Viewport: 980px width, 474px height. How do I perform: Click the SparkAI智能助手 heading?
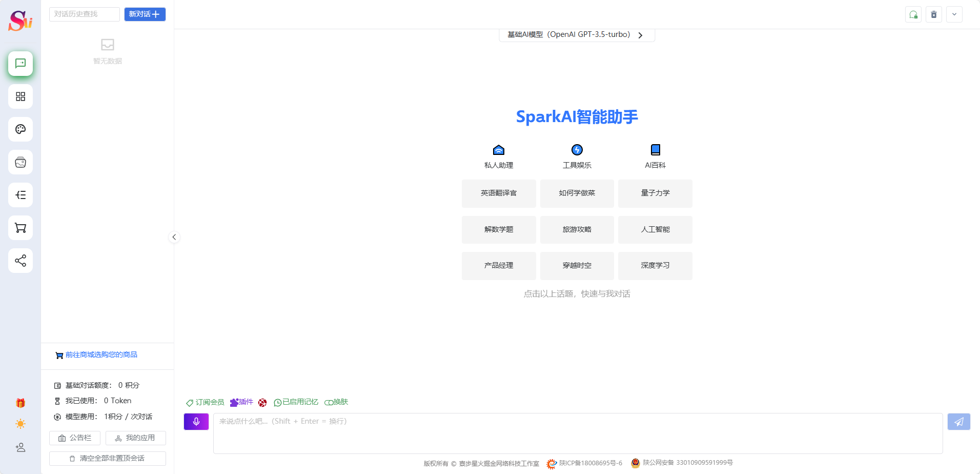click(x=577, y=117)
